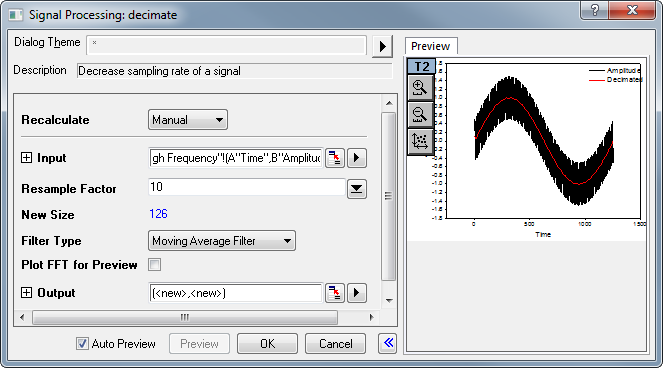Click the T2 preview panel button
This screenshot has width=663, height=368.
point(421,66)
